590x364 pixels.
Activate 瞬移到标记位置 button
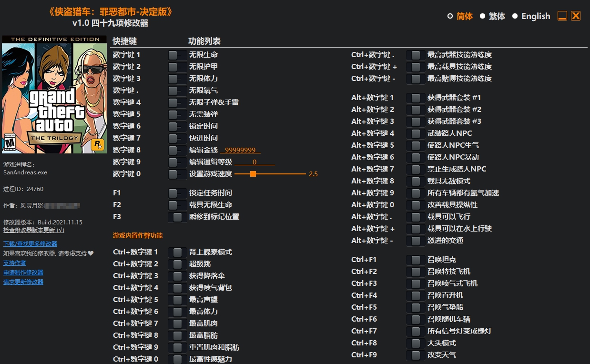click(177, 217)
